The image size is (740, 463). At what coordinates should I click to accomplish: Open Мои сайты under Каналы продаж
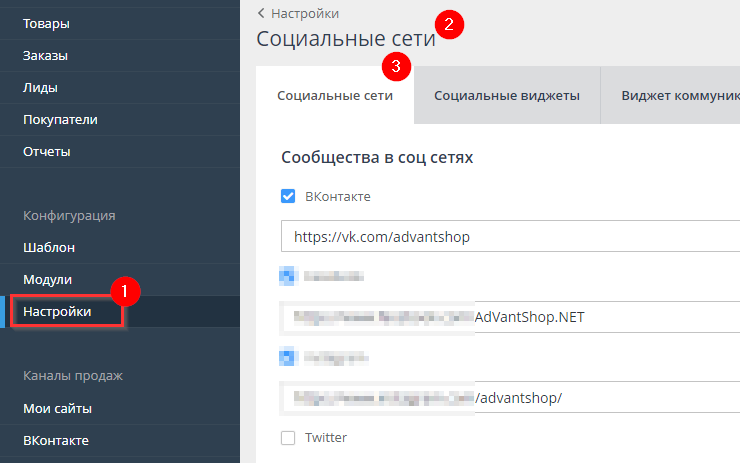[x=57, y=408]
